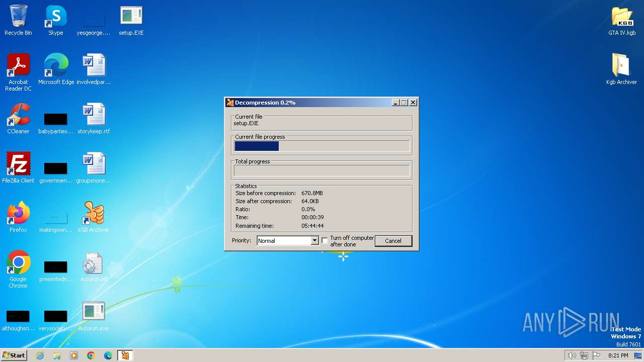The height and width of the screenshot is (362, 644).
Task: Launch Skype from the desktop
Action: 56,21
